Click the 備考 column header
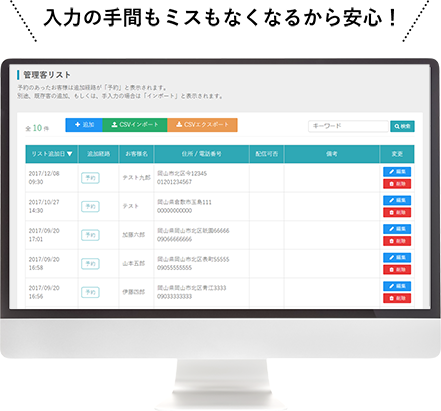The image size is (441, 411). [332, 154]
